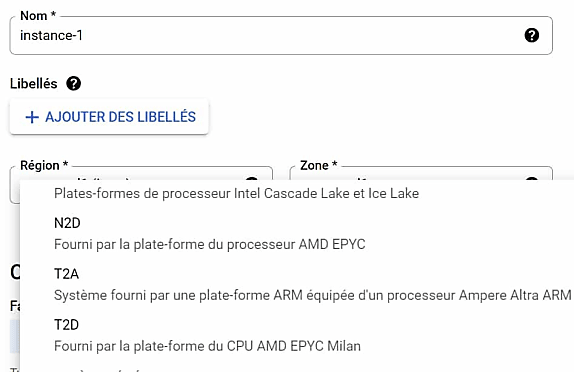Screen dimensions: 574x372
Task: Click the Zone field label
Action: pos(318,165)
